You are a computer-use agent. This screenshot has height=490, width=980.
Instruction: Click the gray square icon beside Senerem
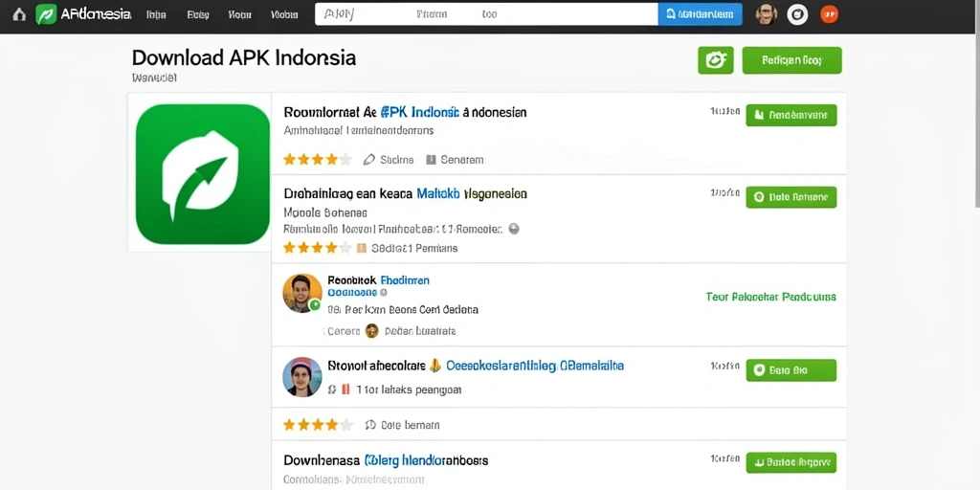click(x=431, y=160)
